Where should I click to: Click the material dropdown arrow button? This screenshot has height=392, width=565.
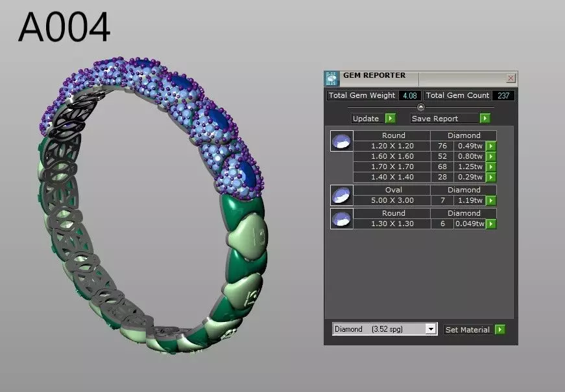point(431,329)
